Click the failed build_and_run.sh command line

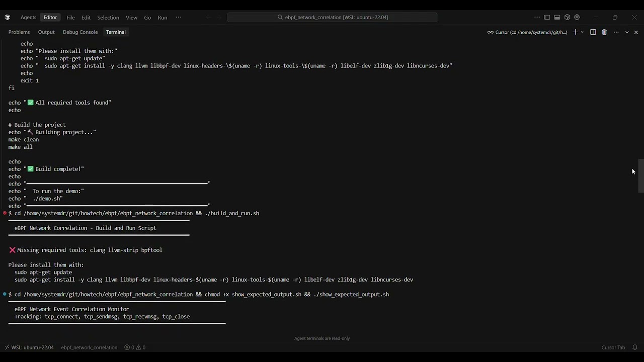[134, 213]
